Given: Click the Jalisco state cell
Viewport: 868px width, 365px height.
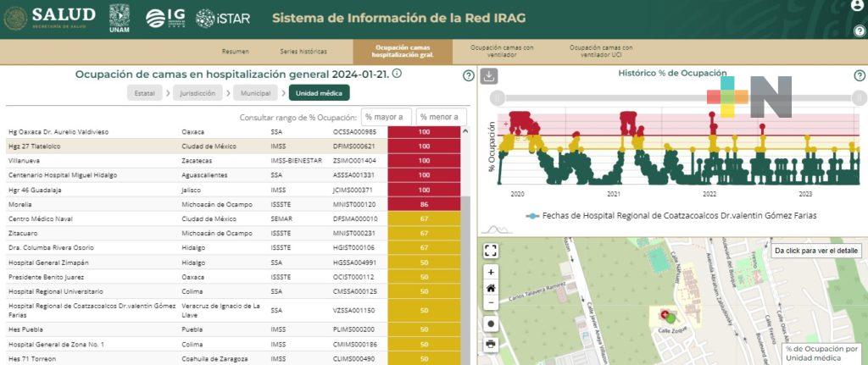Looking at the screenshot, I should click(x=191, y=190).
